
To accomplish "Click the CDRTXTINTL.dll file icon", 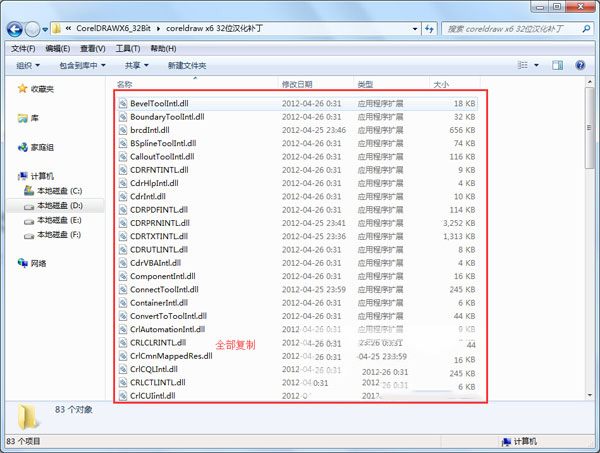I will click(123, 236).
